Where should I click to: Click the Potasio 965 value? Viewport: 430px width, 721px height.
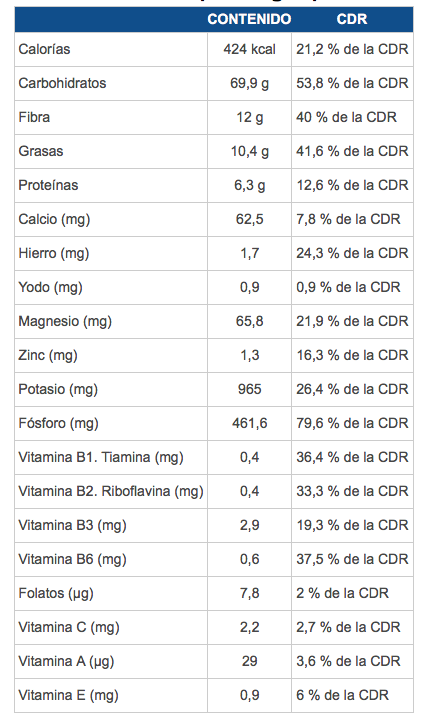(250, 389)
